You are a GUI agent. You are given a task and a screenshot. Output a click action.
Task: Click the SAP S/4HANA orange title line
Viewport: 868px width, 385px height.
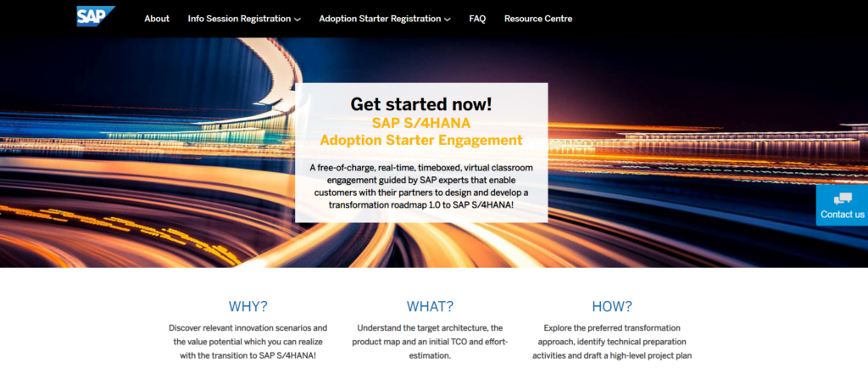click(421, 122)
